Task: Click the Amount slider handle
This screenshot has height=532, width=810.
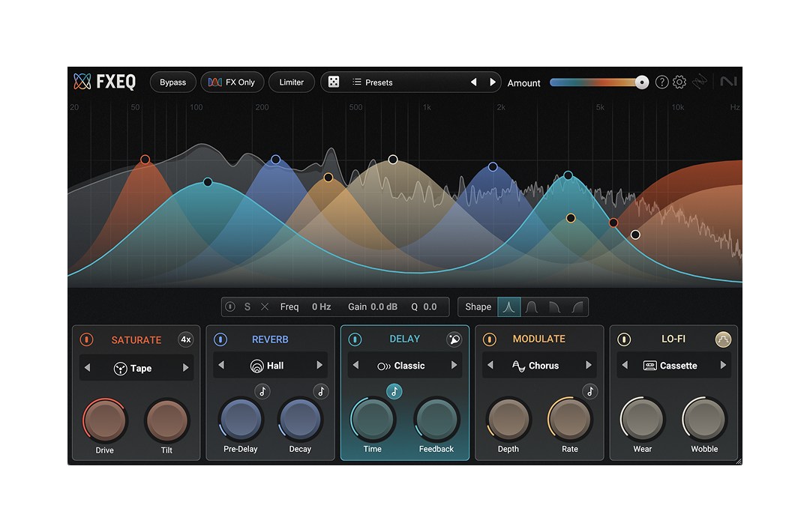Action: coord(641,82)
